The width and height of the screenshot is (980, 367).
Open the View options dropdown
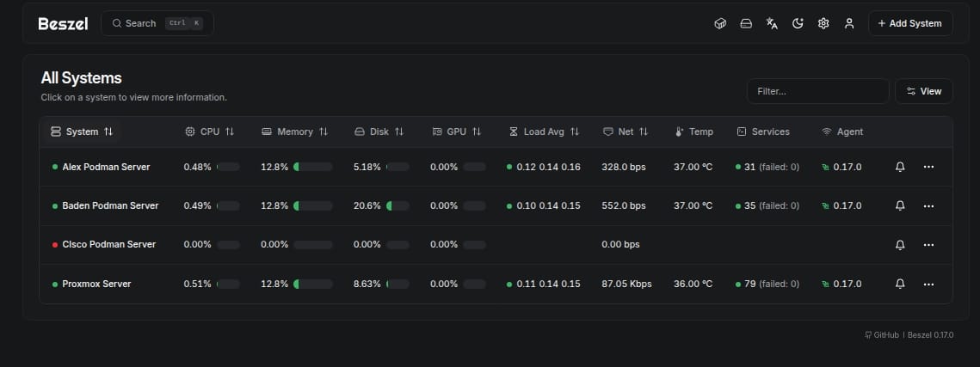923,91
